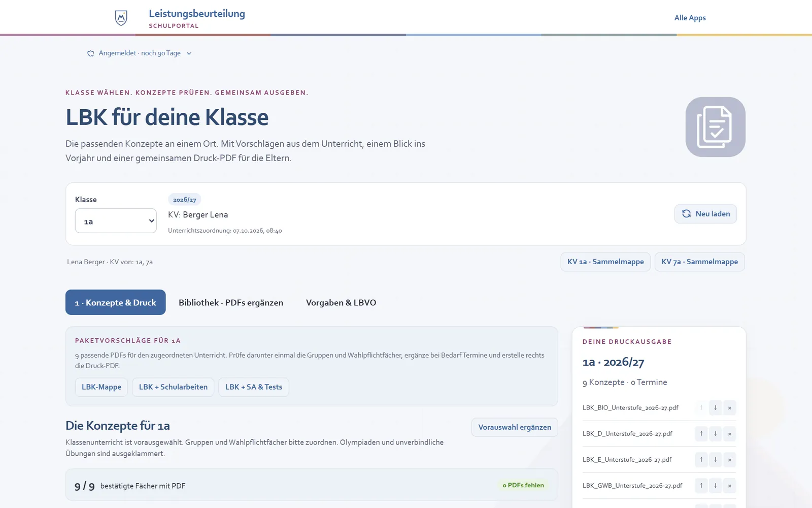Image resolution: width=812 pixels, height=508 pixels.
Task: Remove LBK_D_Unterstufe PDF from list
Action: 729,433
